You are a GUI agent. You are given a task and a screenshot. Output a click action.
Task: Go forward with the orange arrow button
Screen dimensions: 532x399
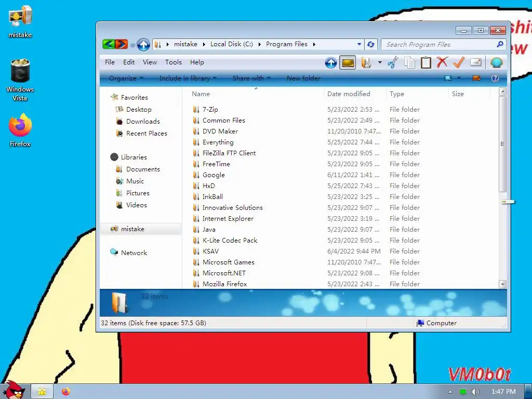(122, 44)
